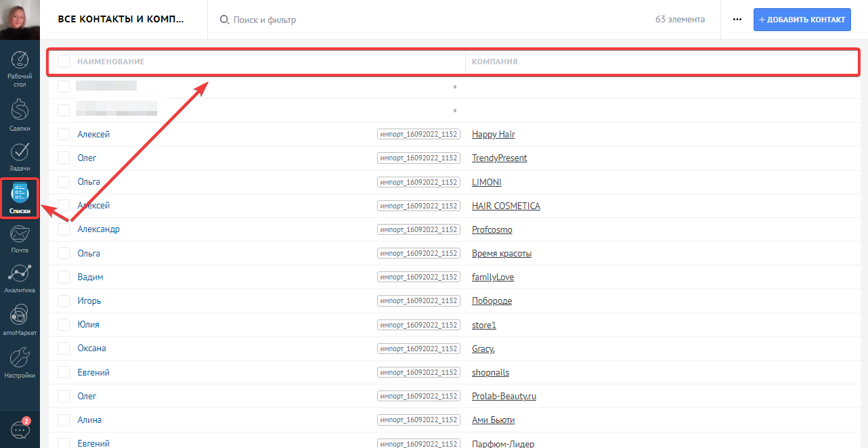The image size is (868, 448).
Task: Click the 63 элемента counter text
Action: click(680, 20)
